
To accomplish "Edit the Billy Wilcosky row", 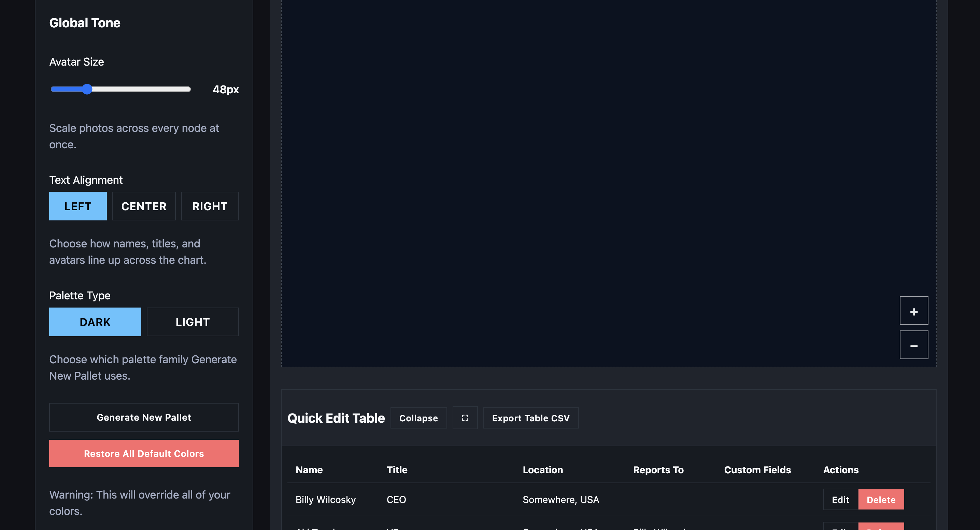I will (x=840, y=499).
